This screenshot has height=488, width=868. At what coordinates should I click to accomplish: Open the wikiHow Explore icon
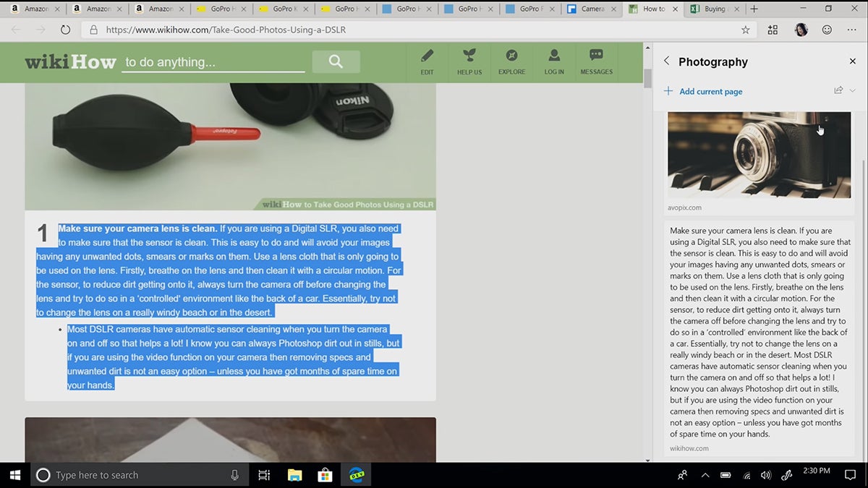tap(511, 61)
